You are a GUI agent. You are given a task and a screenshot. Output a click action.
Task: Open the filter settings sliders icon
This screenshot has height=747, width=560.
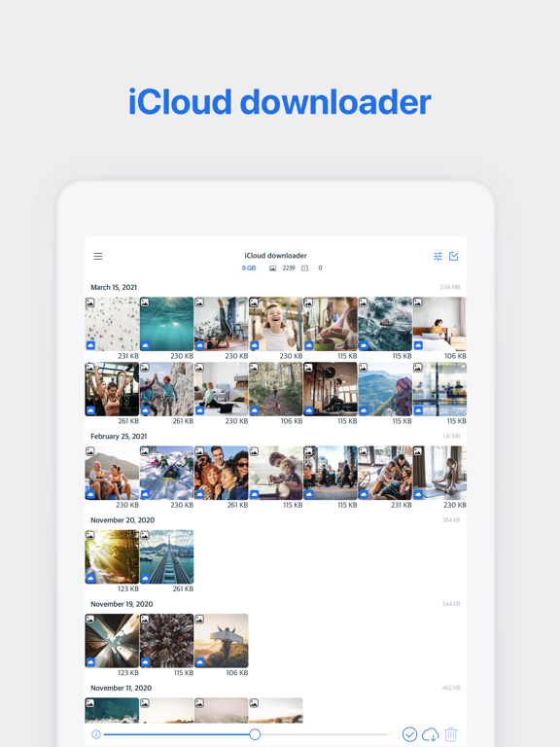437,257
